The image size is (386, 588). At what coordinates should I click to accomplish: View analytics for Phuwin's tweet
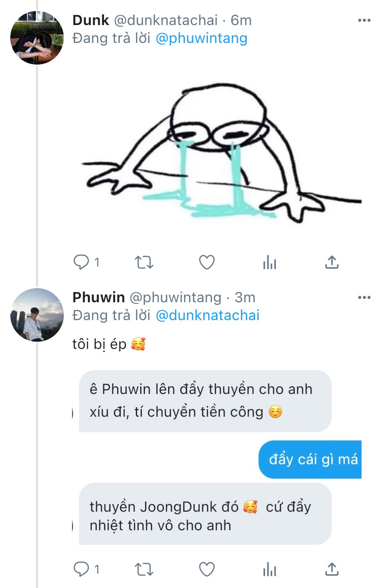coord(270,570)
